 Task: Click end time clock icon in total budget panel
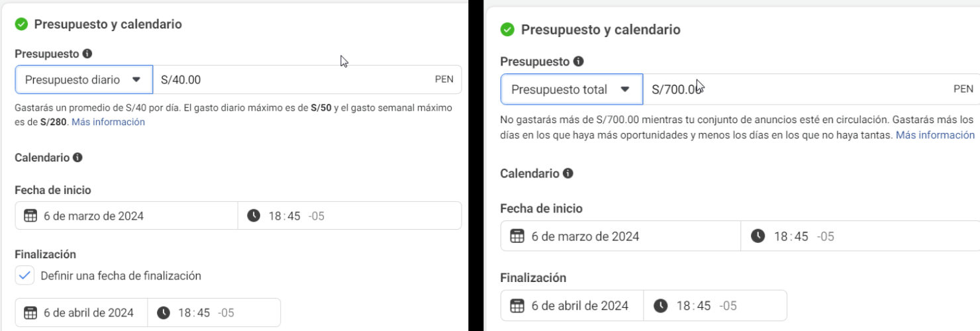pyautogui.click(x=660, y=306)
